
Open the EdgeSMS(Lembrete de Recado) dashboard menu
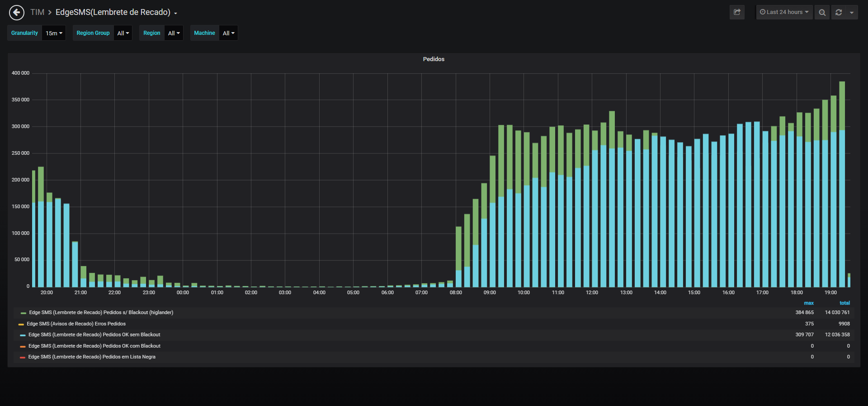point(116,12)
